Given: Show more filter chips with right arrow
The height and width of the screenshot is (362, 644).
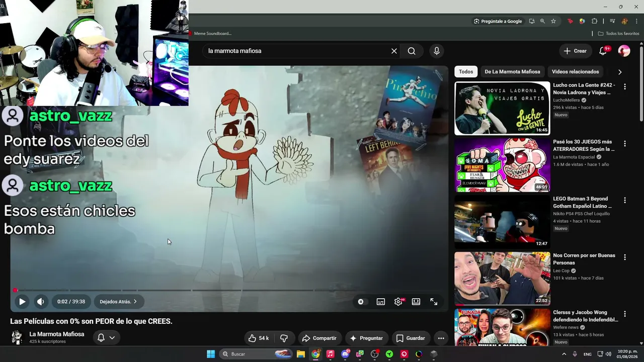Looking at the screenshot, I should (620, 72).
